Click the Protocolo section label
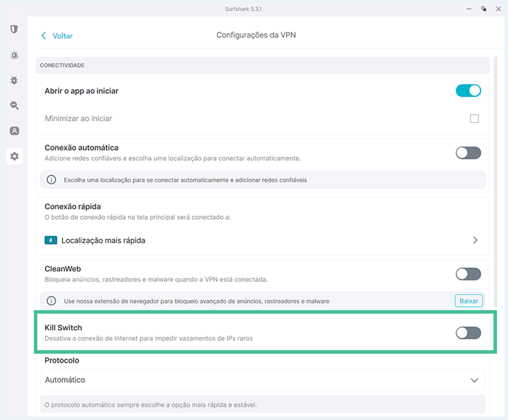Viewport: 508px width, 420px height. 62,361
